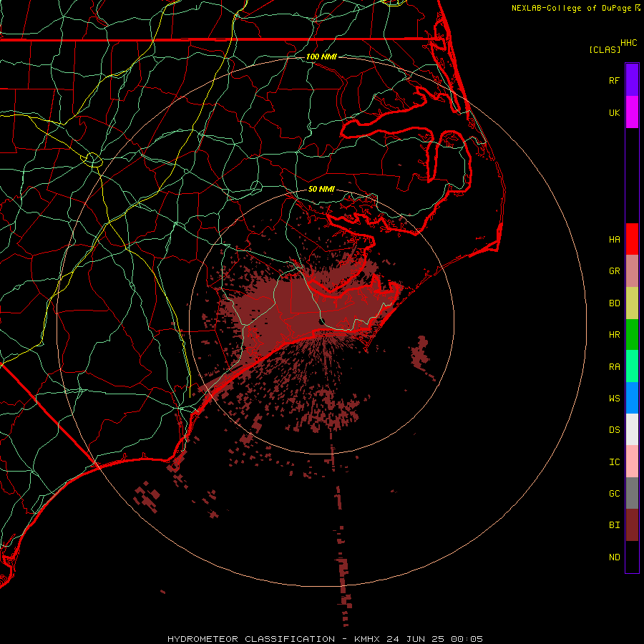
Task: Click the WS legend label
Action: (x=614, y=398)
